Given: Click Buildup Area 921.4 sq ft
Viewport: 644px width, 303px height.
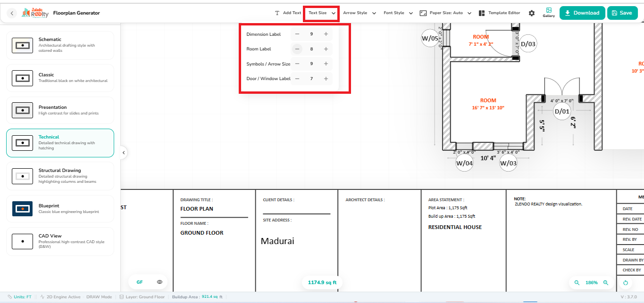Looking at the screenshot, I should coord(197,297).
